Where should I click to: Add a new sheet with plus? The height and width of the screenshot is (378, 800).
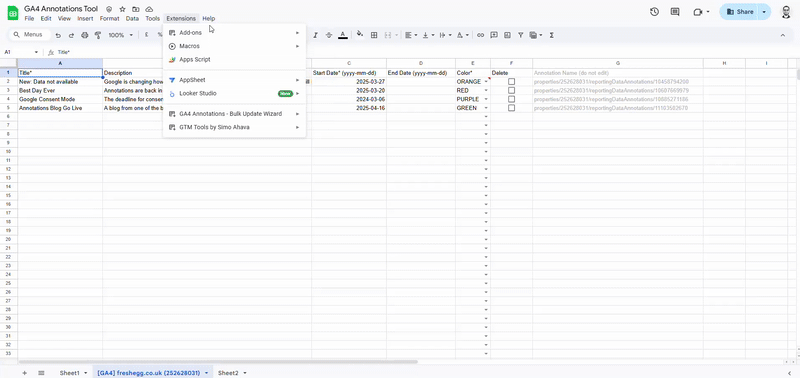[24, 373]
